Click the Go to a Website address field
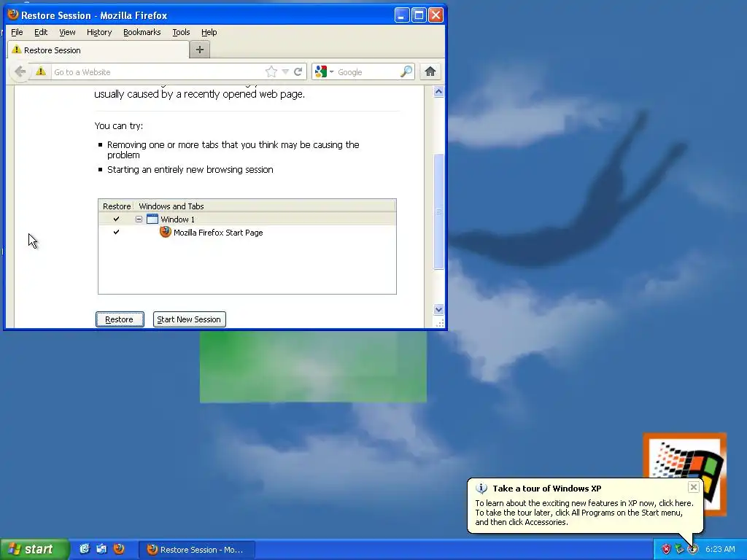Viewport: 747px width, 560px height. (158, 72)
